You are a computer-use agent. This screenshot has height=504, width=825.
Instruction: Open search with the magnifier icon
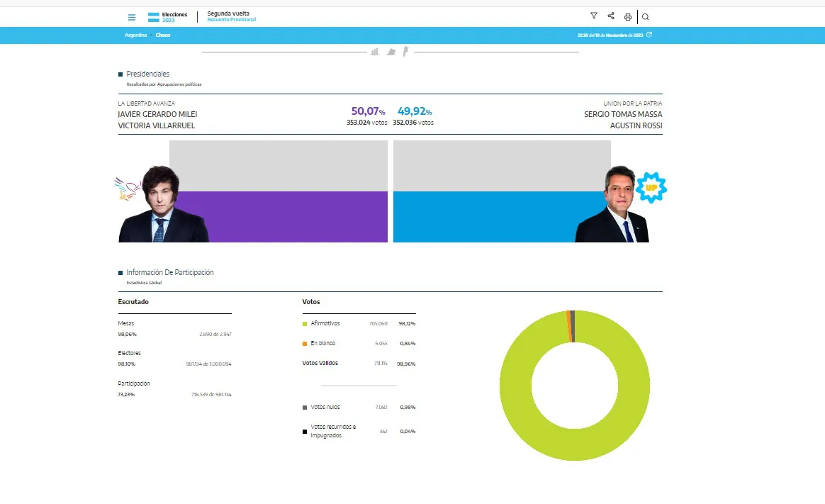pos(644,16)
